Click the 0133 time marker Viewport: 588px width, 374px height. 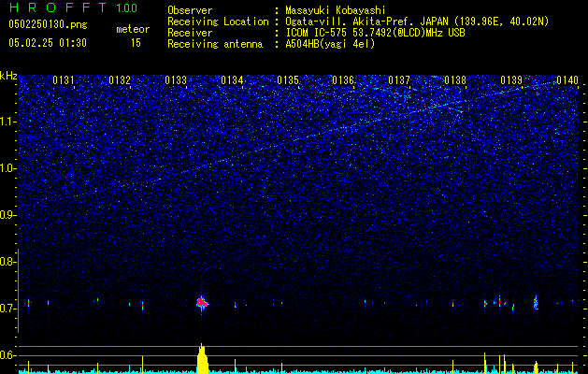pos(176,79)
